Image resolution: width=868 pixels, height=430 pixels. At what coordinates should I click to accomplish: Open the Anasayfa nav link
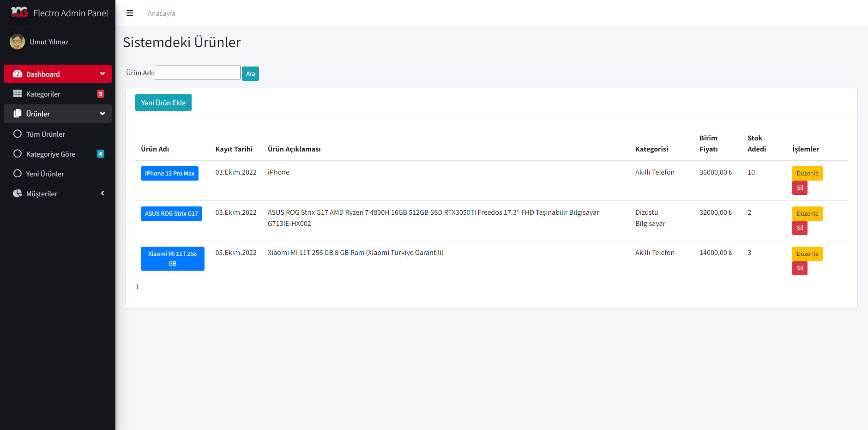(161, 13)
